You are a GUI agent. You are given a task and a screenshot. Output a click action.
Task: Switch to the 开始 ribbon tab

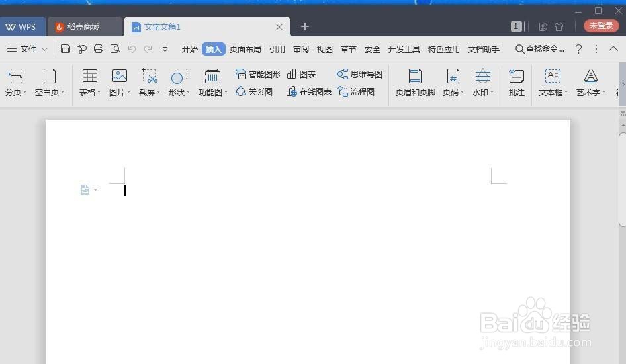pos(190,49)
